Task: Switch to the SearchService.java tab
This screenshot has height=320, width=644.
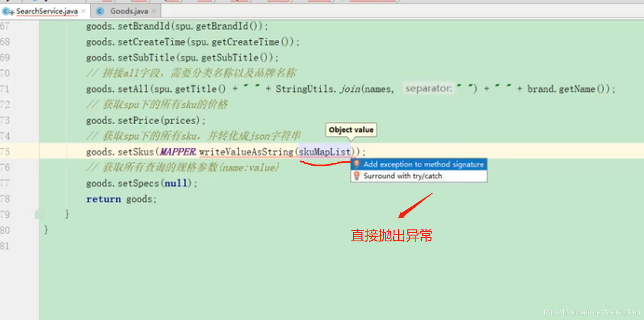Action: tap(47, 11)
